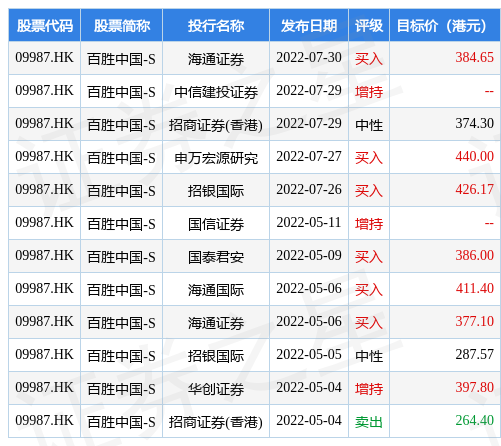Viewport: 501px width, 446px height.
Task: Click the 发布日期 column header
Action: pyautogui.click(x=309, y=26)
